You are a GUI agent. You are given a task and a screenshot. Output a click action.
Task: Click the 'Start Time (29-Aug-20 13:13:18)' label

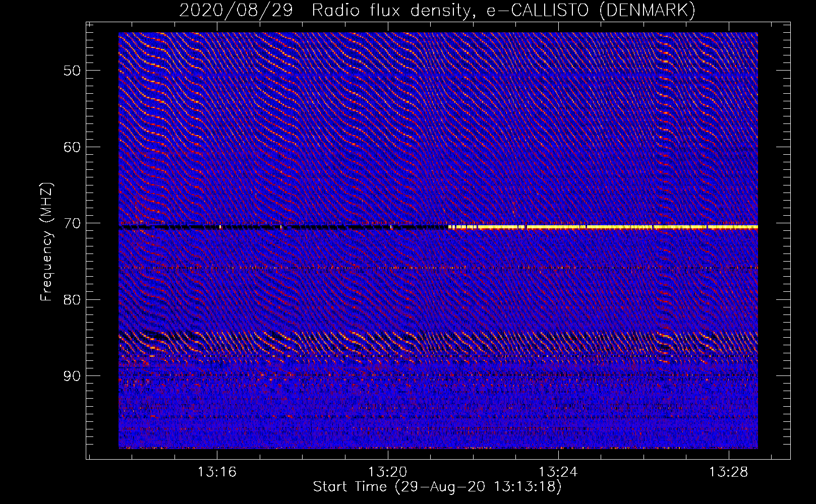pos(437,487)
